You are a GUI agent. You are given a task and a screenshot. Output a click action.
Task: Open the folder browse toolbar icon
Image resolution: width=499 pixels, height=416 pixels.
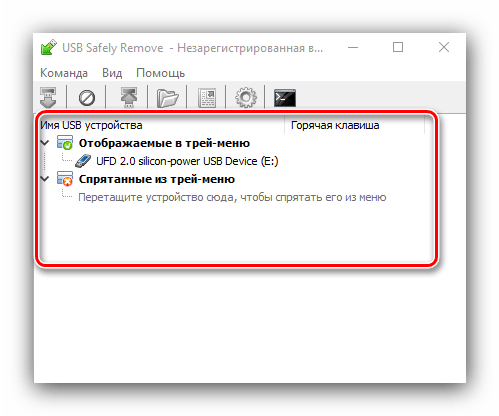click(167, 98)
